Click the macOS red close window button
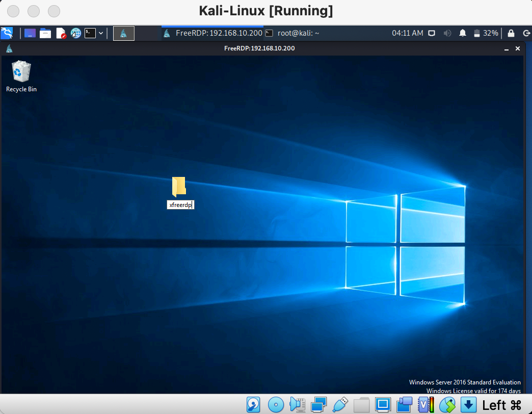 click(x=13, y=11)
